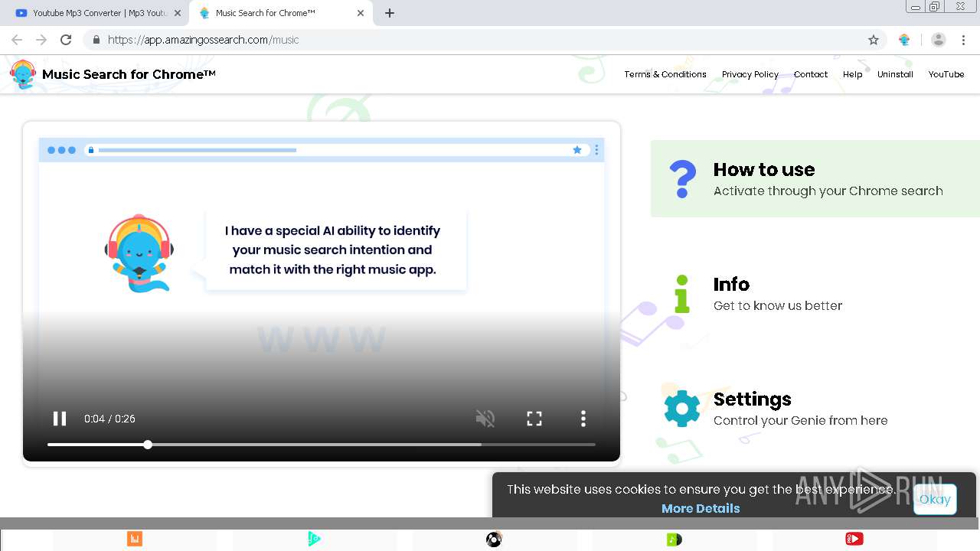This screenshot has height=551, width=980.
Task: Open Privacy Policy link
Action: pyautogui.click(x=750, y=74)
